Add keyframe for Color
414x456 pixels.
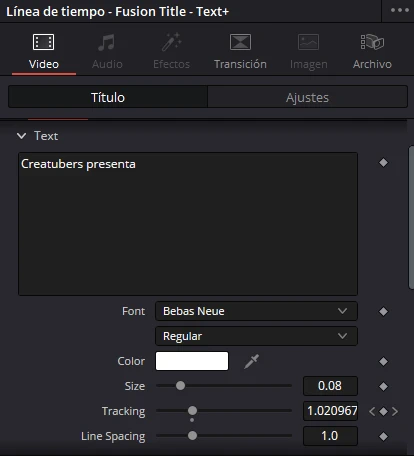383,361
